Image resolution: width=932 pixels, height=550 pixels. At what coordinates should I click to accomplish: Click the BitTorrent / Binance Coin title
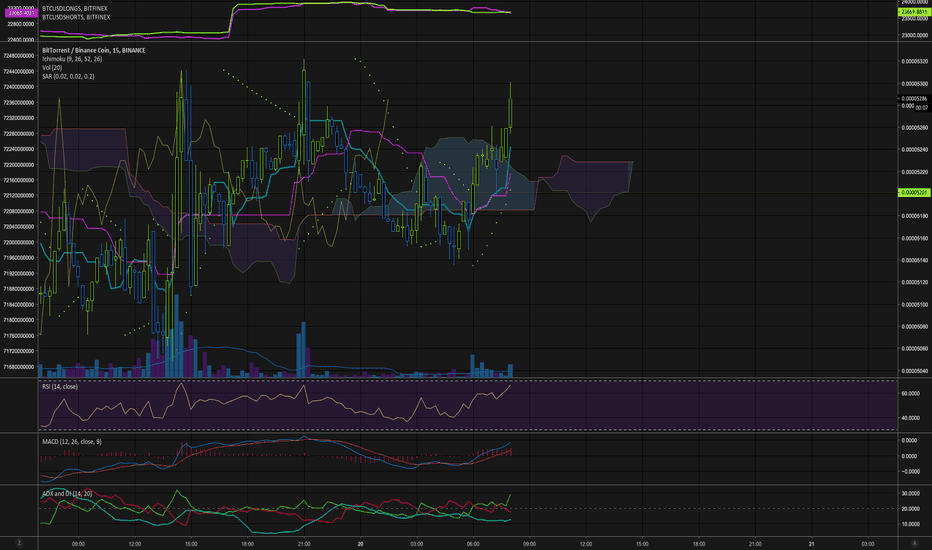tap(94, 51)
